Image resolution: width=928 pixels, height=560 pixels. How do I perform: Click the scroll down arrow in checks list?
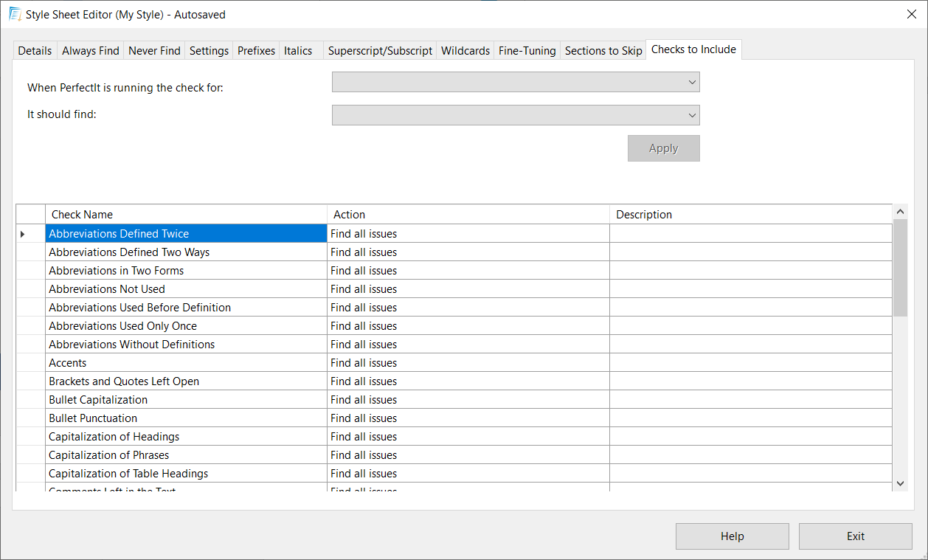click(900, 483)
